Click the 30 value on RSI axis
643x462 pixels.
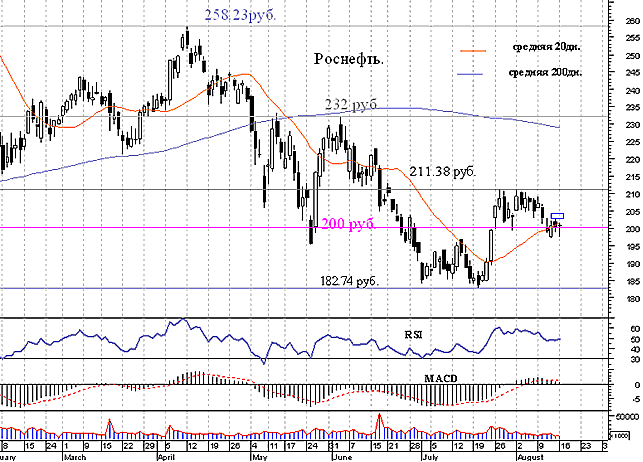[x=635, y=360]
